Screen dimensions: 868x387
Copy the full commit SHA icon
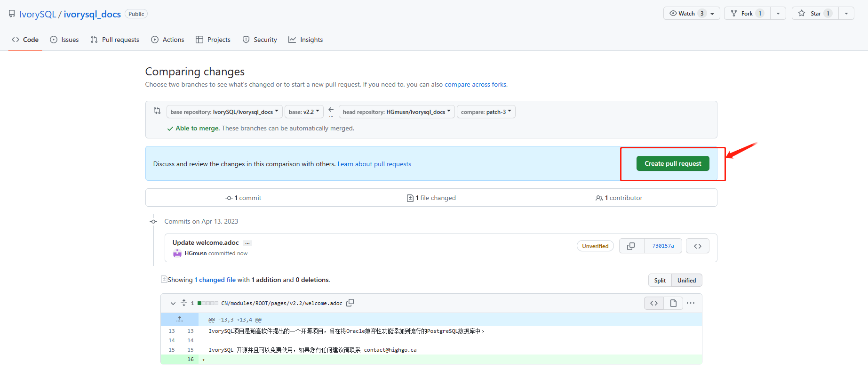pos(631,246)
